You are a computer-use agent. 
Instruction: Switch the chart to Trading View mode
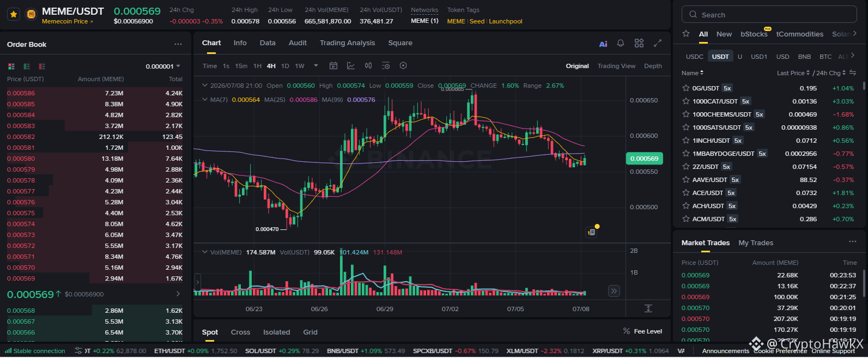click(616, 66)
